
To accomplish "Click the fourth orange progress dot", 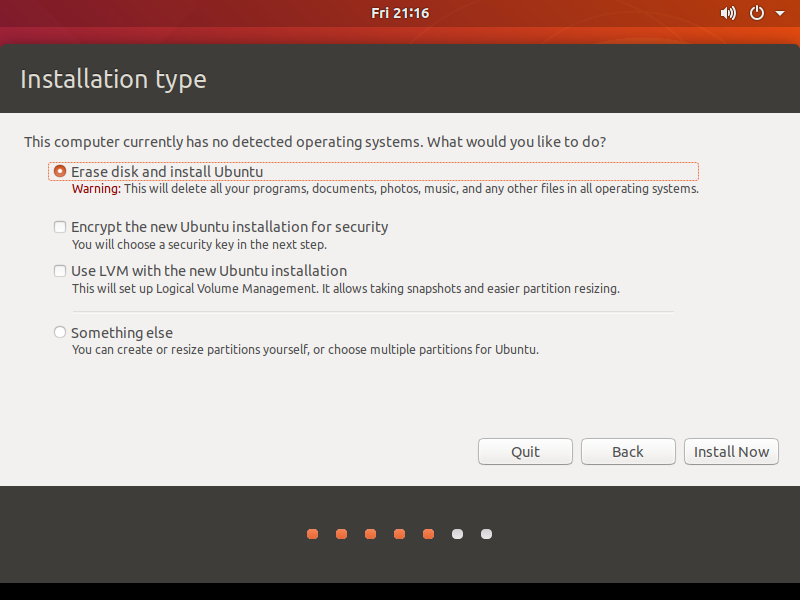I will [399, 534].
